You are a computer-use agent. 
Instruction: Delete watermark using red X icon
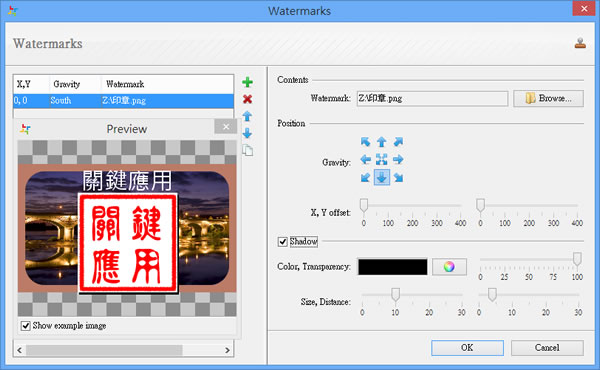pyautogui.click(x=248, y=99)
